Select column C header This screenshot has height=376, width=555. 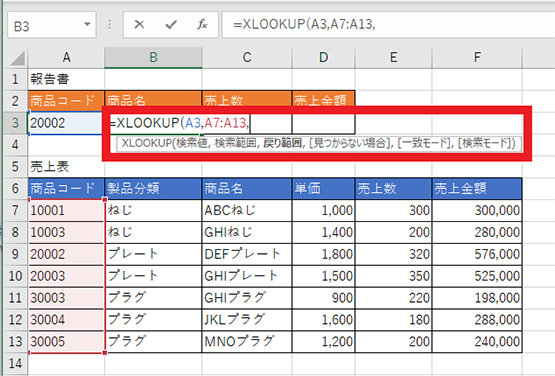247,57
